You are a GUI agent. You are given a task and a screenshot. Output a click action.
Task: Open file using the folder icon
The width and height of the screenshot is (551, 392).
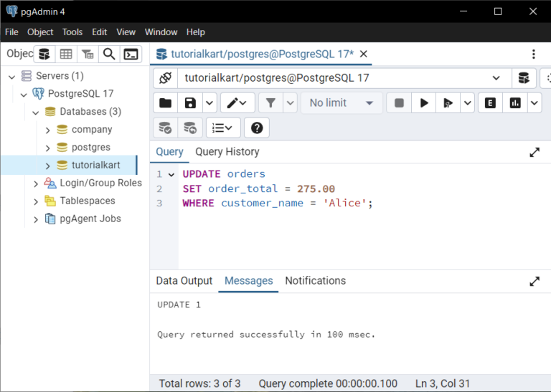point(166,103)
